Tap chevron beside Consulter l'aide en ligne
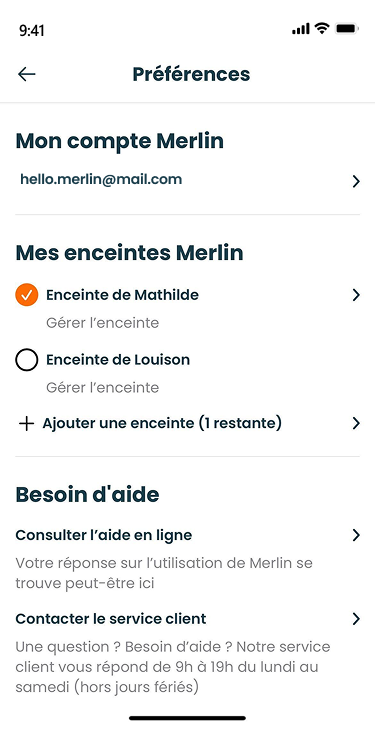 (x=356, y=536)
